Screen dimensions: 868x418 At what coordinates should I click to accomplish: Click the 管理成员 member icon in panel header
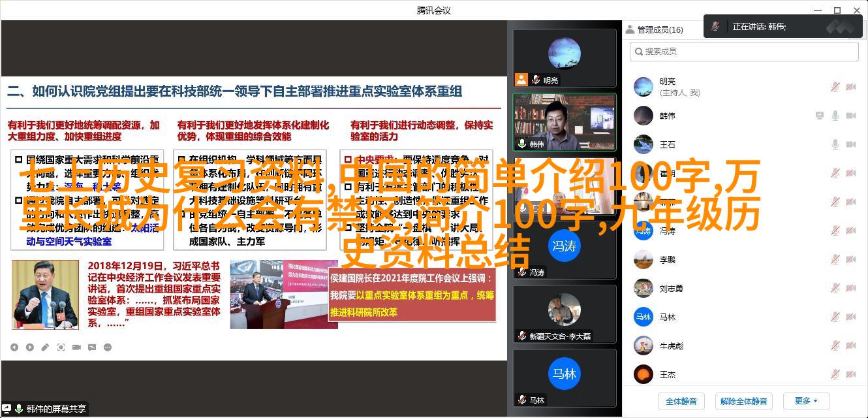click(x=630, y=29)
